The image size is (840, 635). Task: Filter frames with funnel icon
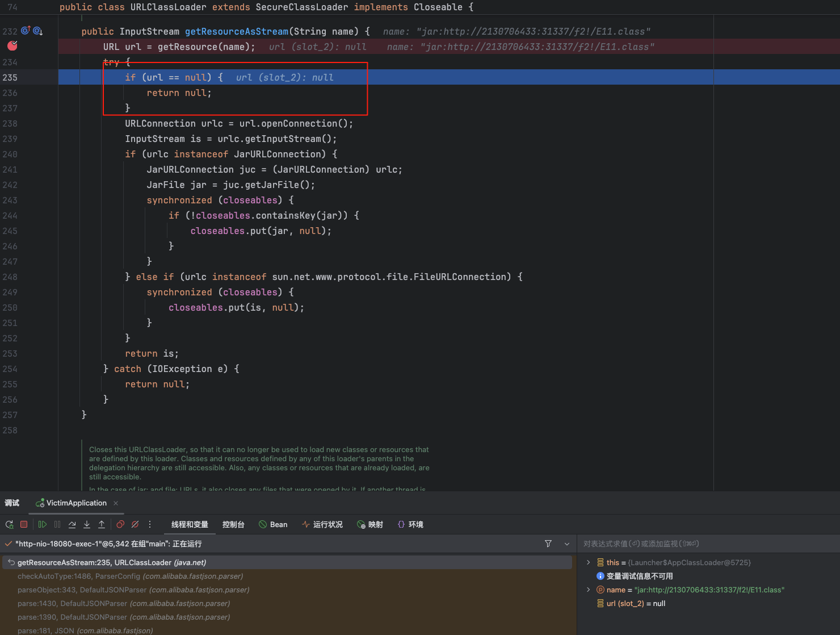pos(548,544)
